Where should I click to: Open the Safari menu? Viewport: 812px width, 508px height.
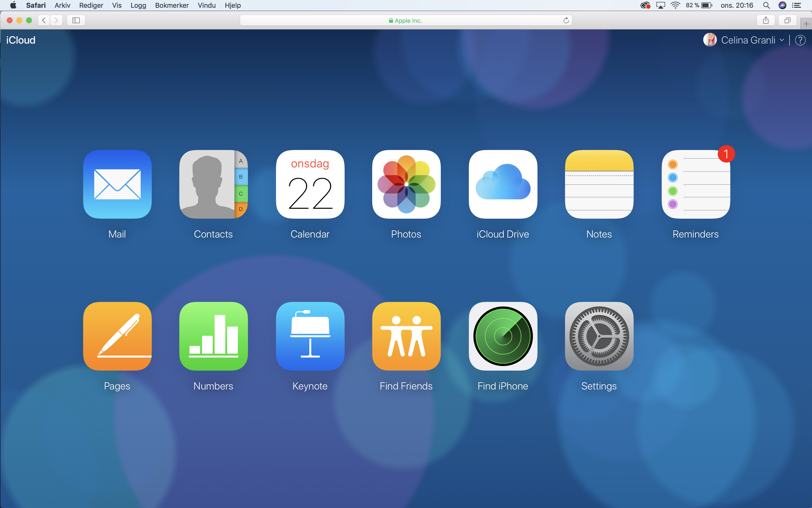(36, 5)
